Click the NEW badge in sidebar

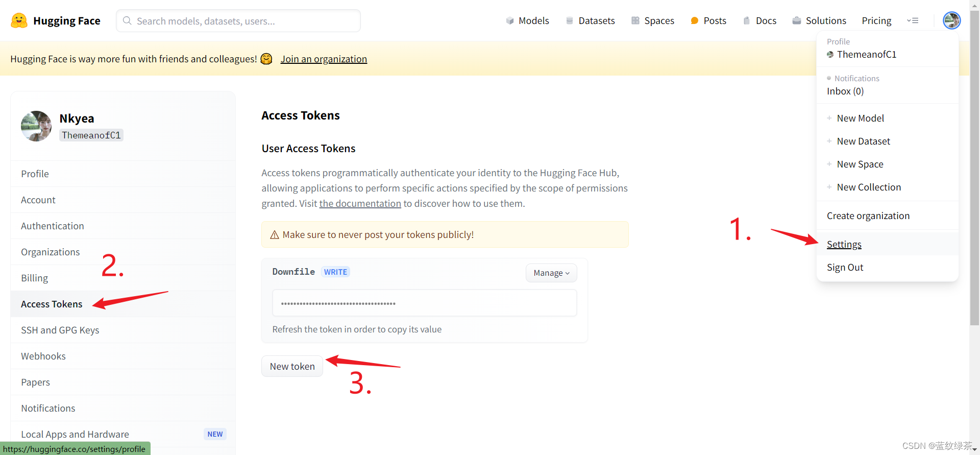click(x=215, y=434)
